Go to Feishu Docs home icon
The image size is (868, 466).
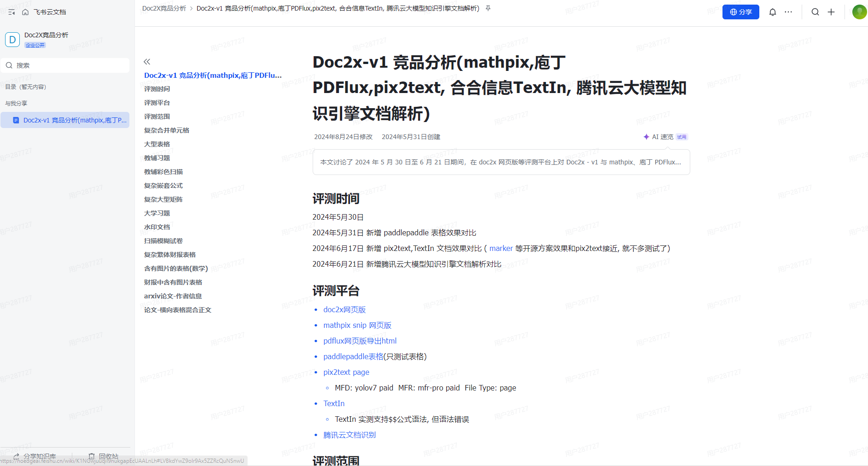click(x=25, y=12)
